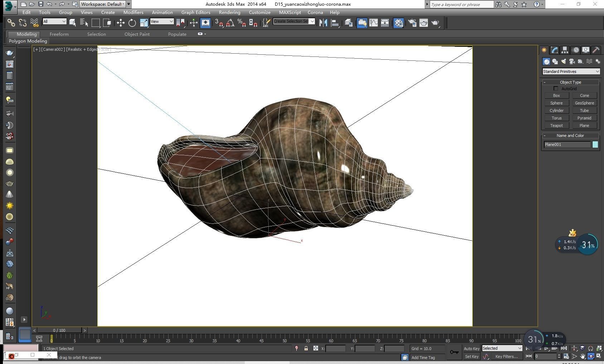Click the Mirror tool icon

tap(323, 23)
